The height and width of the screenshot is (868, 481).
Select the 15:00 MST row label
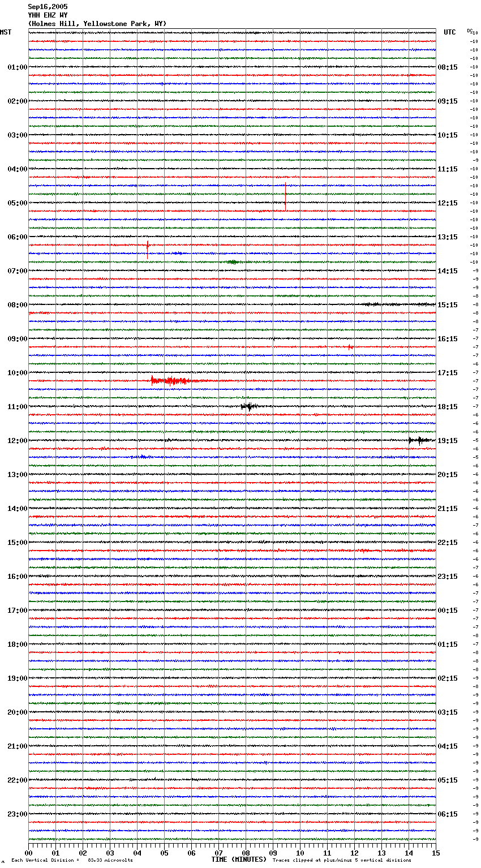[x=18, y=543]
